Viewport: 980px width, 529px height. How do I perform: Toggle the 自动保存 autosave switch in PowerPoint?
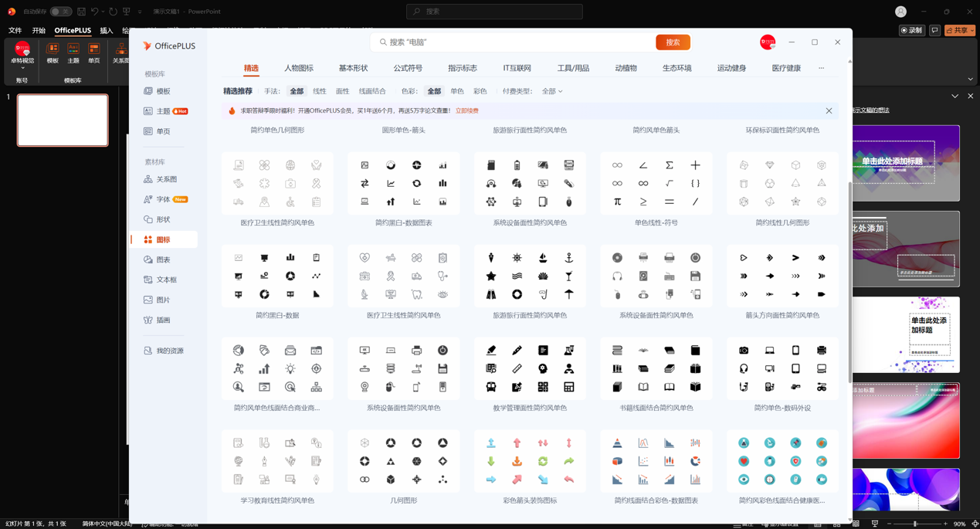tap(60, 12)
